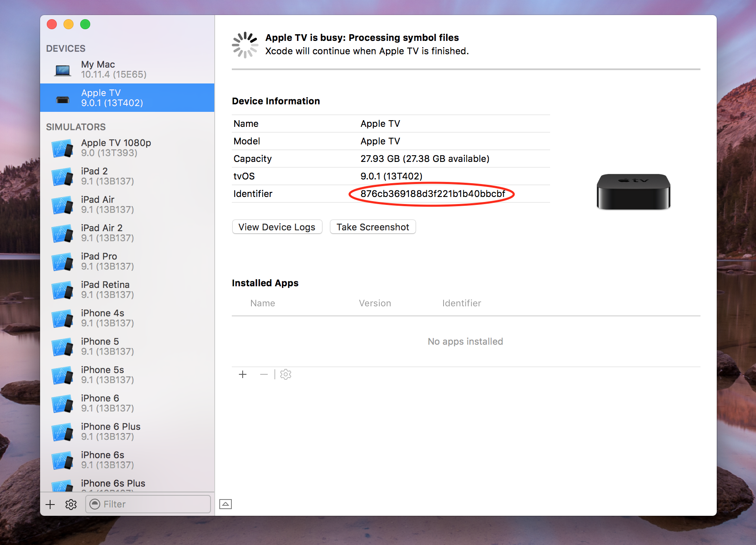Select the iPad Retina simulator
Viewport: 756px width, 545px height.
(127, 290)
